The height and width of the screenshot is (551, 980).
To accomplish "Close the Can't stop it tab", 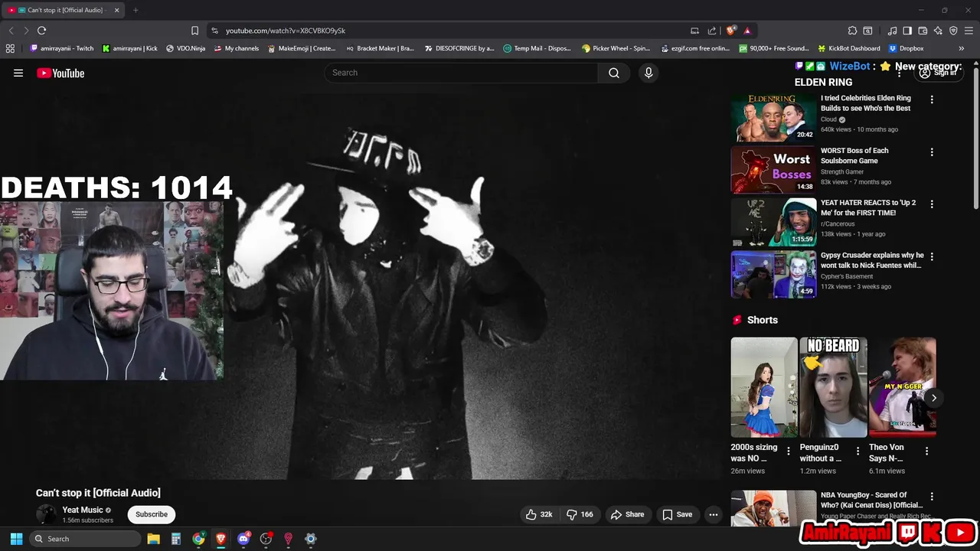I will click(116, 10).
